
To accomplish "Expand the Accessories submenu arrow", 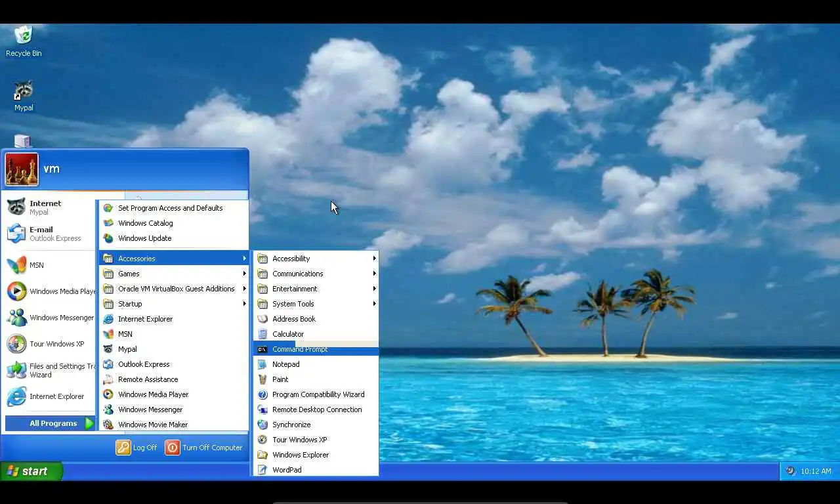I will [x=244, y=259].
